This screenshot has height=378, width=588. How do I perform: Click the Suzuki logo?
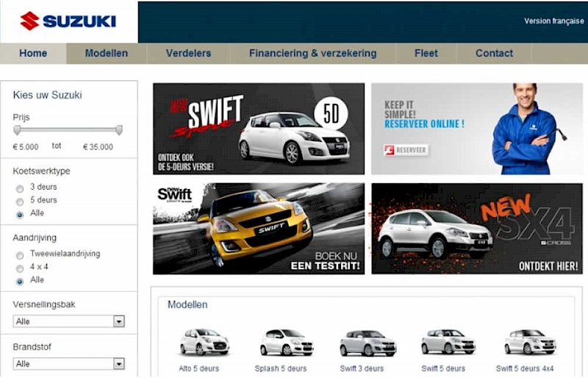coord(68,21)
